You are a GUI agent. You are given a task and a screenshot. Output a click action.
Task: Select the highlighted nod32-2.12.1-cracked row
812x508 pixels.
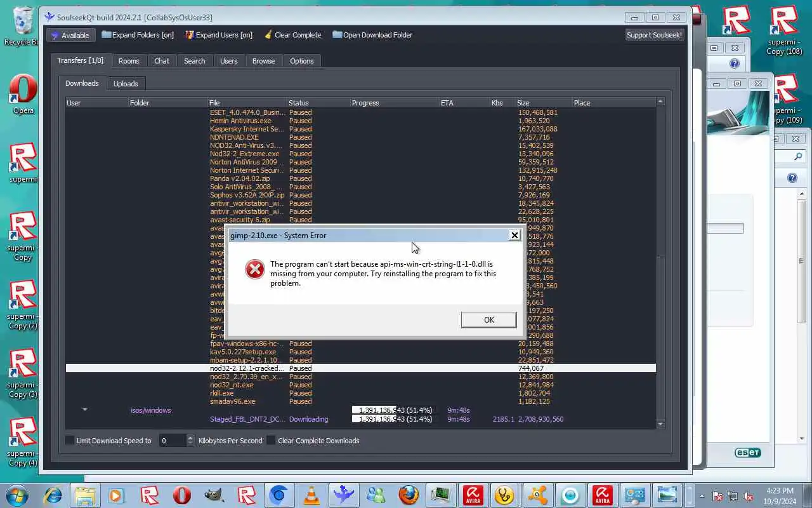click(x=360, y=368)
